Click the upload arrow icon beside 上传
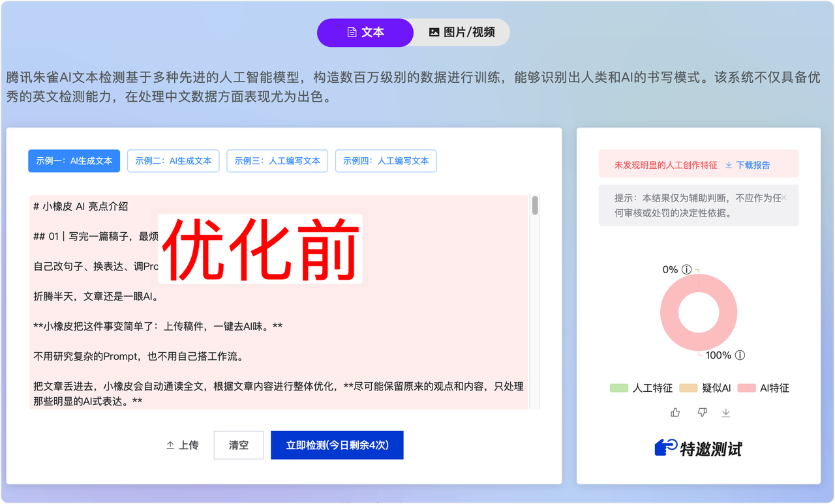 170,445
